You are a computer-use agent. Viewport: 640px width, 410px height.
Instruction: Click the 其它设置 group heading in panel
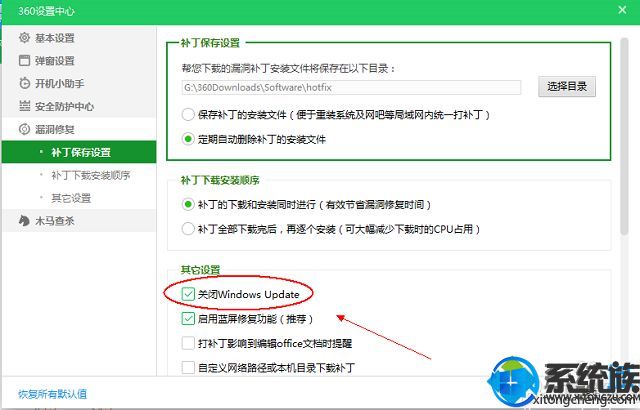tap(200, 269)
